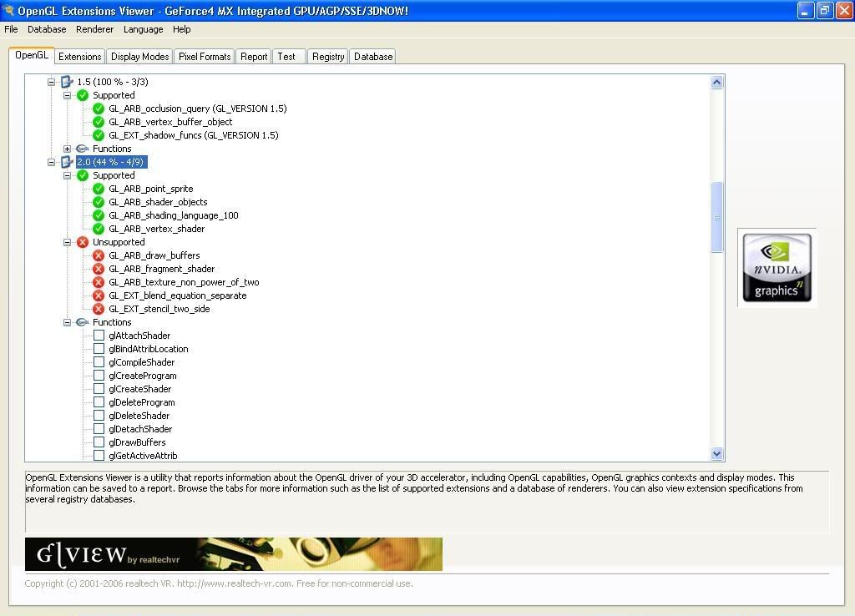Collapse the Supported node under 2.0

coord(67,175)
